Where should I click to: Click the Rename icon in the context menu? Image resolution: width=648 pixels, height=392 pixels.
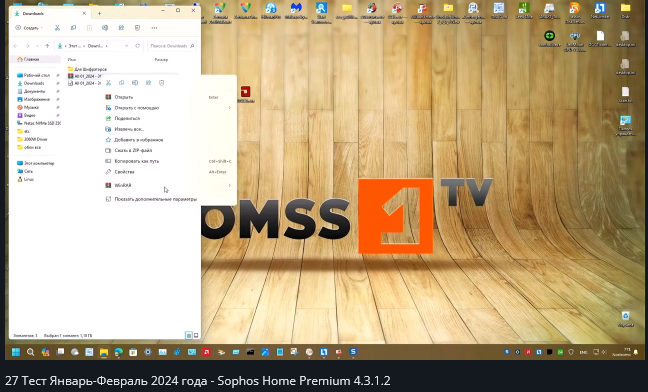[x=135, y=83]
